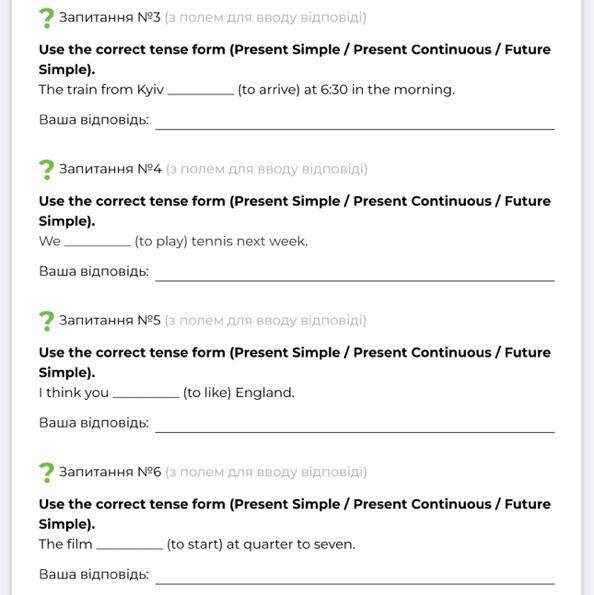Click the green question mark icon for Запитання №5
The width and height of the screenshot is (594, 595).
tap(46, 321)
